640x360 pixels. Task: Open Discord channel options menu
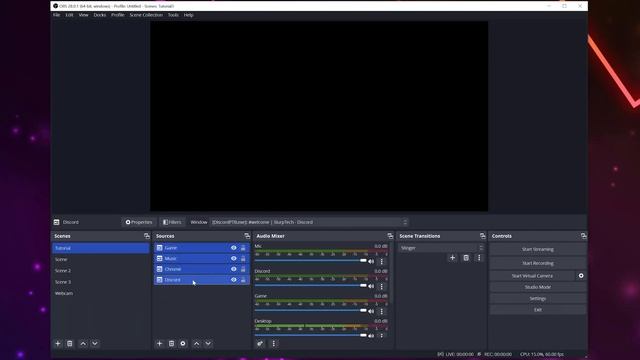(382, 287)
